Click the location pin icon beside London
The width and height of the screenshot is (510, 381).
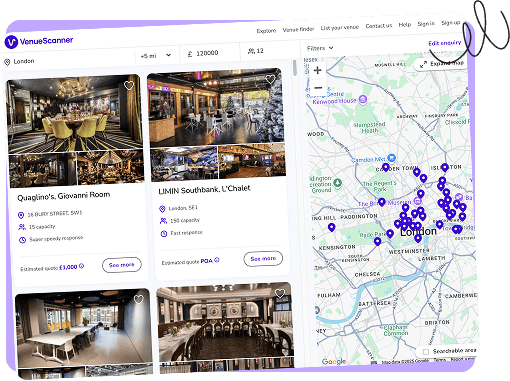7,62
